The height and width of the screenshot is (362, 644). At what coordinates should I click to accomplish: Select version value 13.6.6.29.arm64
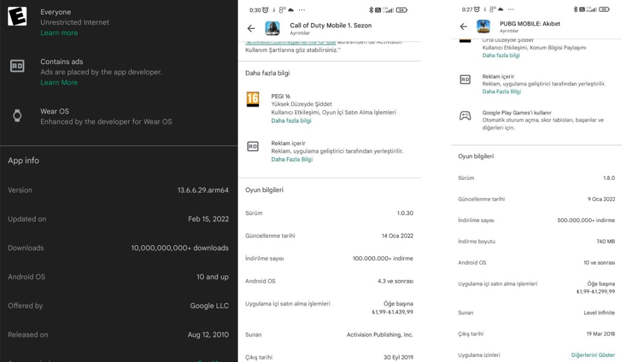click(x=203, y=190)
